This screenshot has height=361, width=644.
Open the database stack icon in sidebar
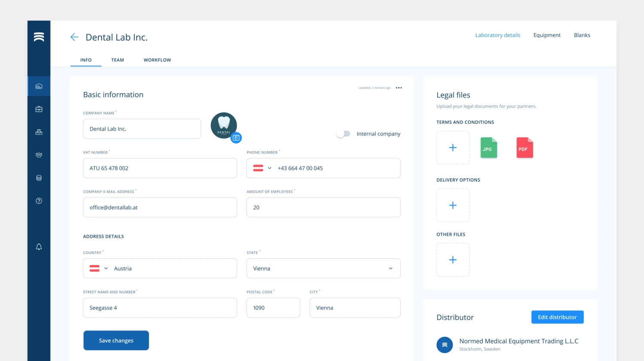tap(39, 178)
